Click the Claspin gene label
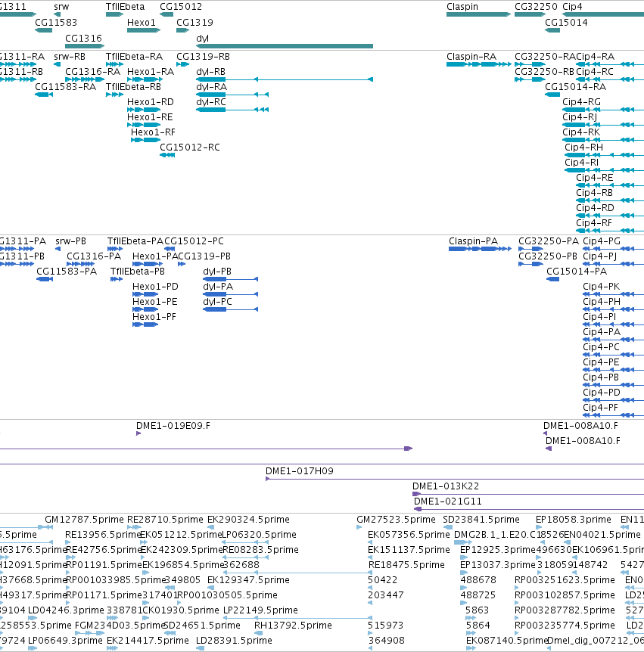Viewport: 644px width, 652px height. coord(462,7)
